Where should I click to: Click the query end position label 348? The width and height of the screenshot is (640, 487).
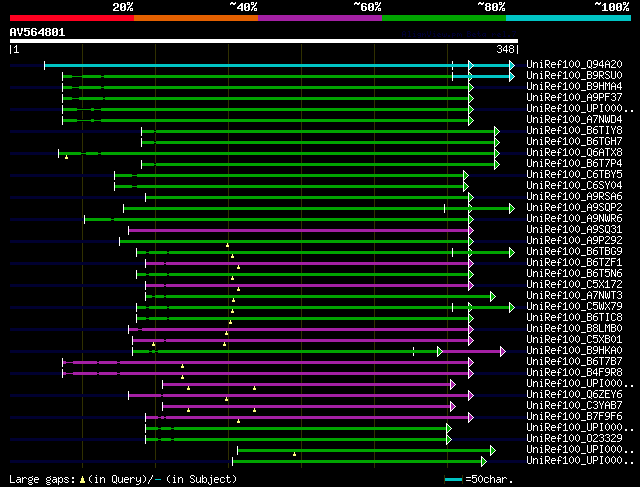505,49
